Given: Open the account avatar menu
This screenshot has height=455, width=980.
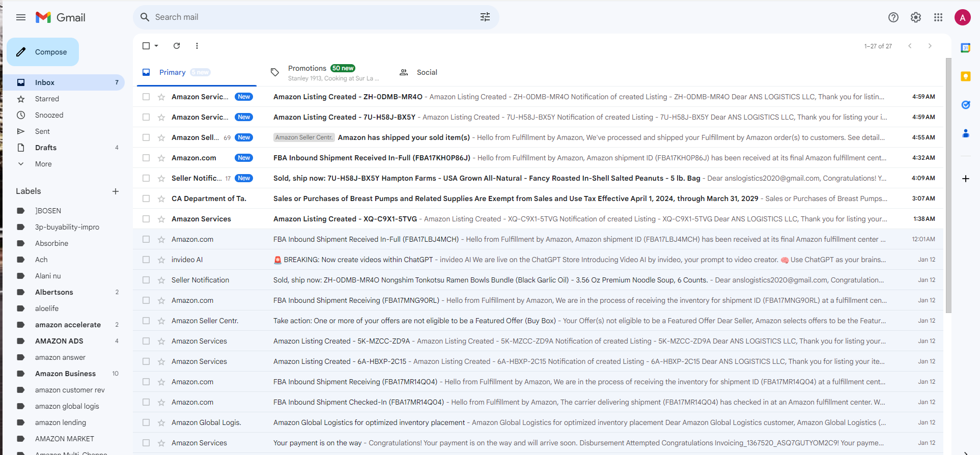Looking at the screenshot, I should [x=963, y=17].
